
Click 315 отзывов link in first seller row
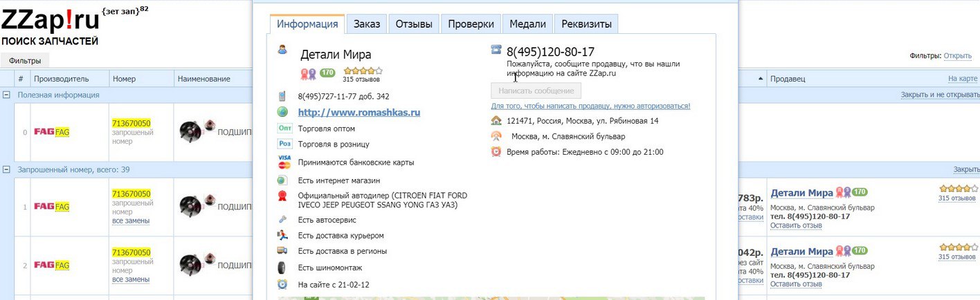coord(957,198)
